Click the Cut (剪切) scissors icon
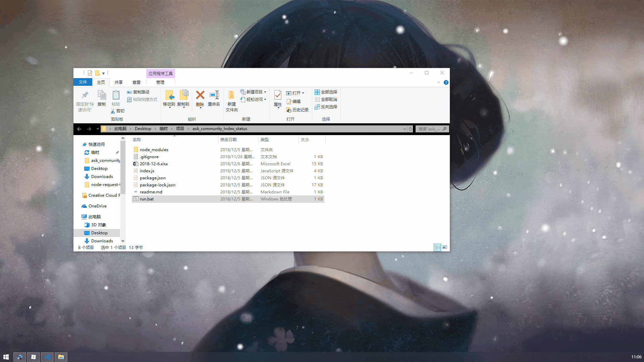 [113, 111]
